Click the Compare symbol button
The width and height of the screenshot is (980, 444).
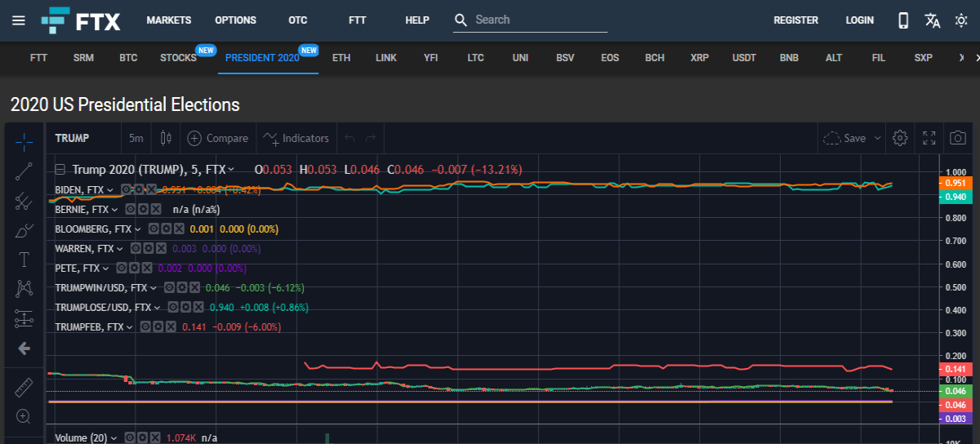click(x=217, y=138)
